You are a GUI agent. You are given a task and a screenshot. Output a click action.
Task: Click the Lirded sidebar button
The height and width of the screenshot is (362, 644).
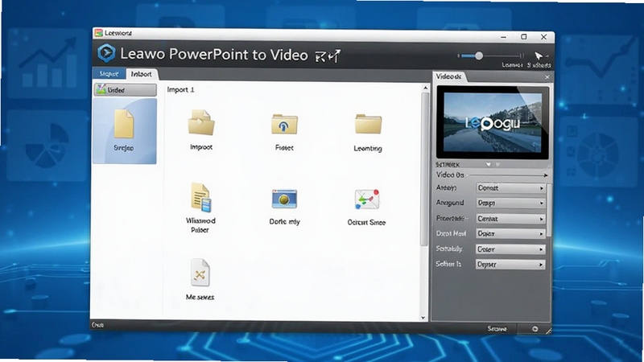pyautogui.click(x=126, y=90)
